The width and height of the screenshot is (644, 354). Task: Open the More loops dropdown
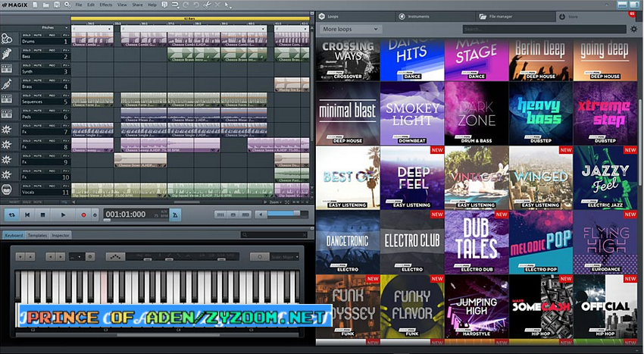coord(350,30)
